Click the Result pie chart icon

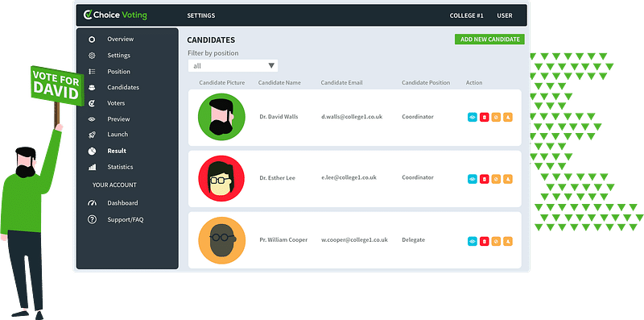[x=92, y=151]
